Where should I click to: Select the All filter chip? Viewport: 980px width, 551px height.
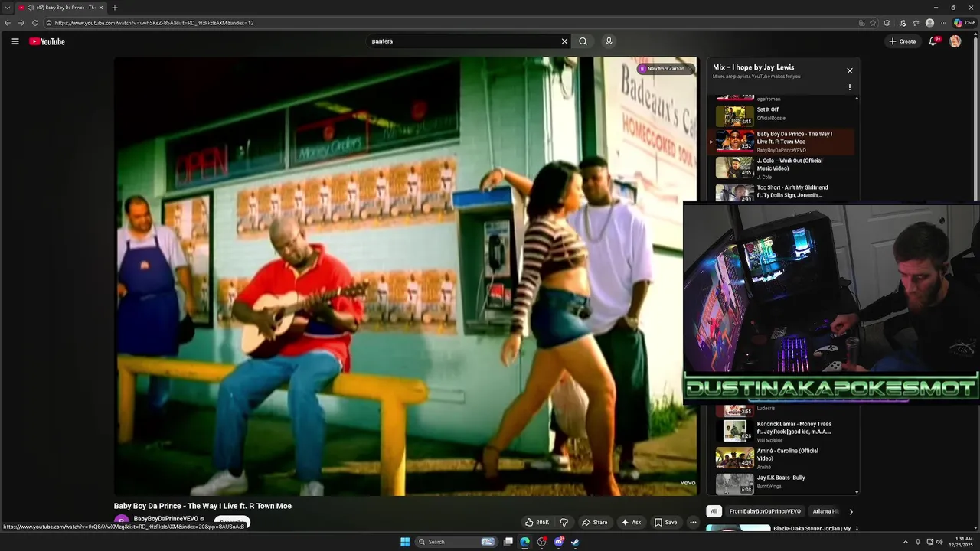[714, 511]
